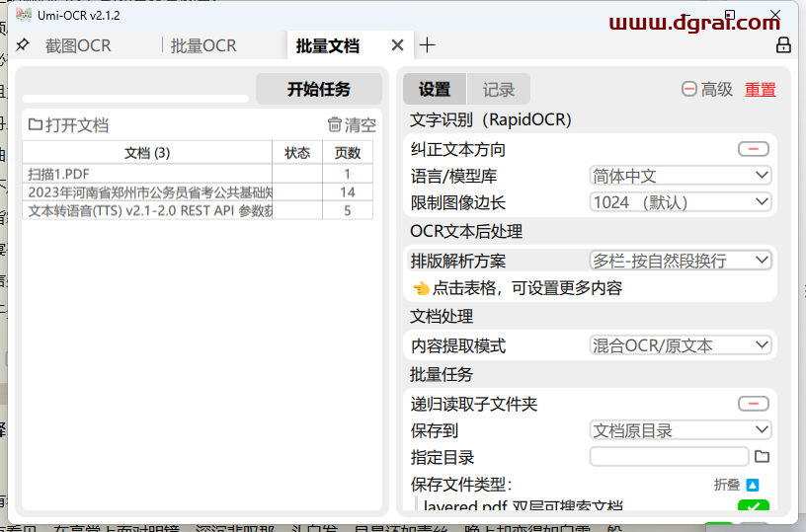The image size is (806, 532).
Task: Click the page count 14 cell
Action: [348, 192]
